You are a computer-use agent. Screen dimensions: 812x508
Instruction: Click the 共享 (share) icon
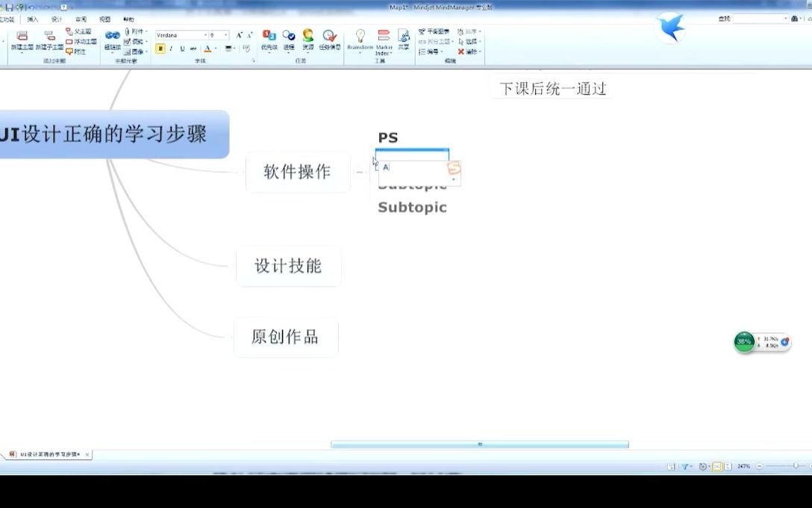pyautogui.click(x=403, y=37)
